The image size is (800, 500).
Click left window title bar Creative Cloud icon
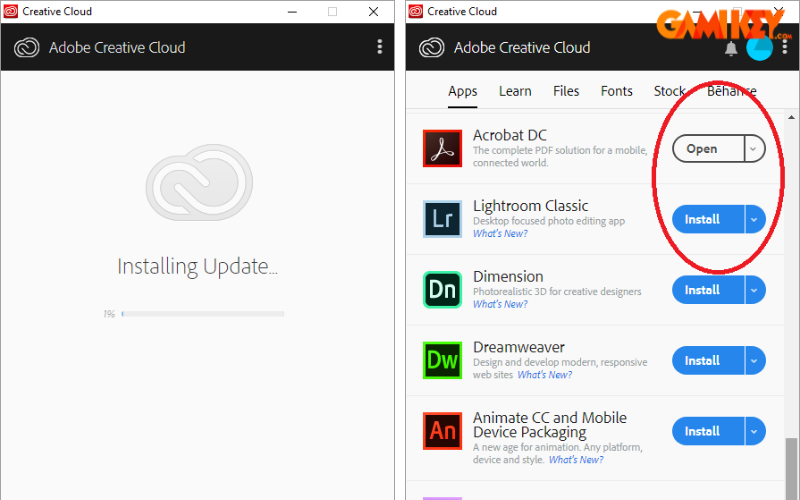click(x=11, y=11)
